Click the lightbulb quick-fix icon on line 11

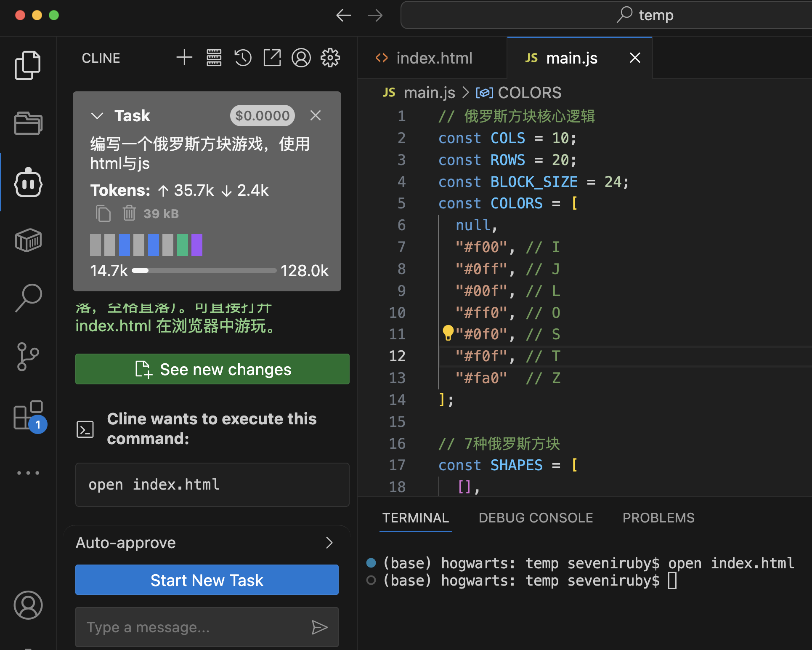coord(448,333)
